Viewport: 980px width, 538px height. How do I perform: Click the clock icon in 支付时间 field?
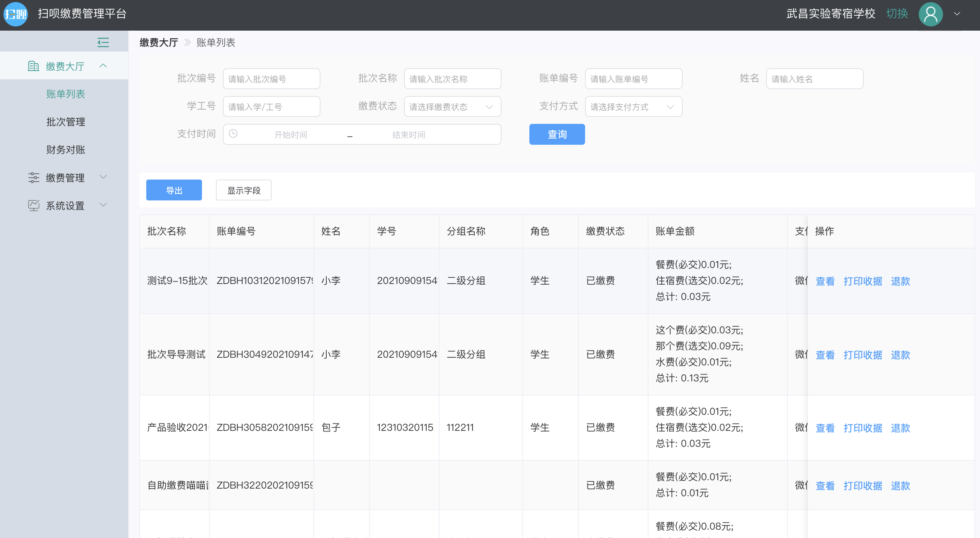[x=233, y=134]
